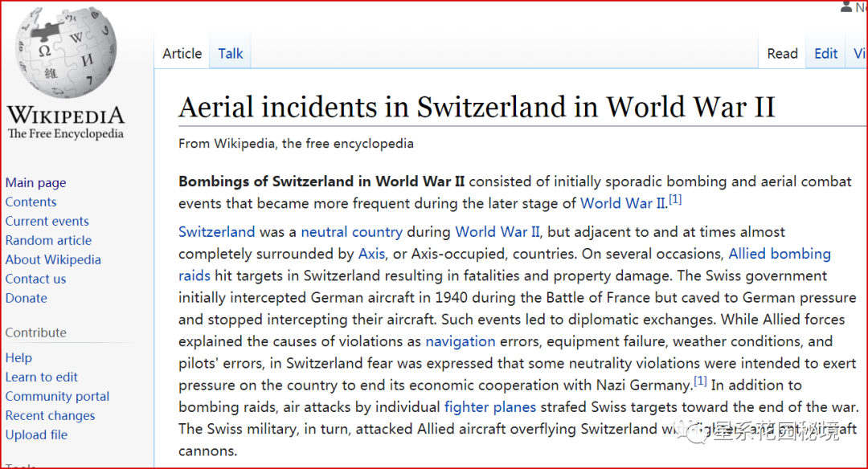Screen dimensions: 868x469
Task: Select the Read tab
Action: pyautogui.click(x=782, y=54)
